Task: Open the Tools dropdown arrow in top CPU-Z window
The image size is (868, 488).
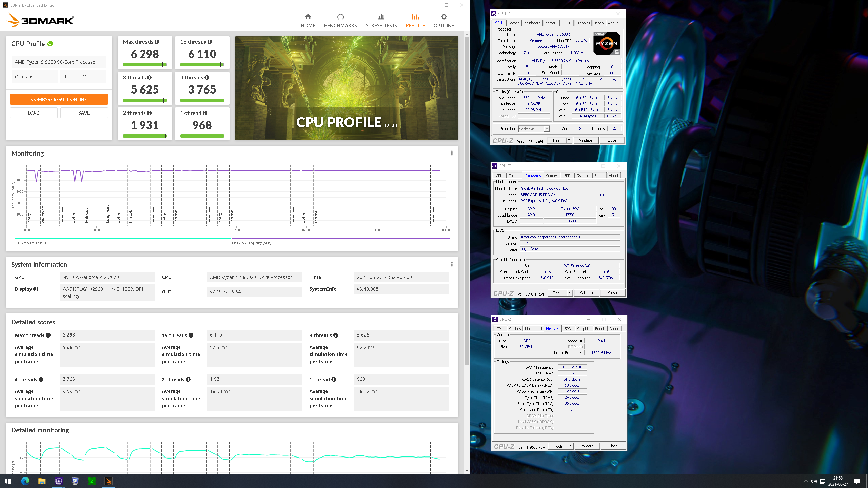Action: pos(569,140)
